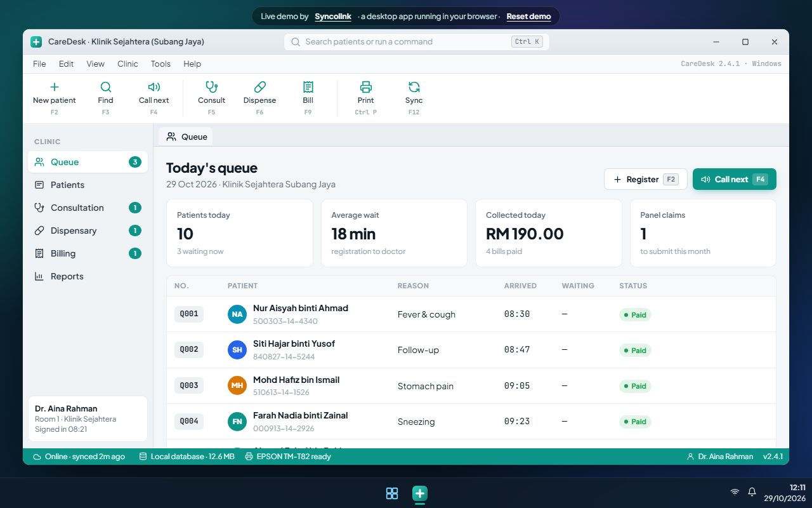
Task: Click the Online synced 2m ago status
Action: (79, 457)
